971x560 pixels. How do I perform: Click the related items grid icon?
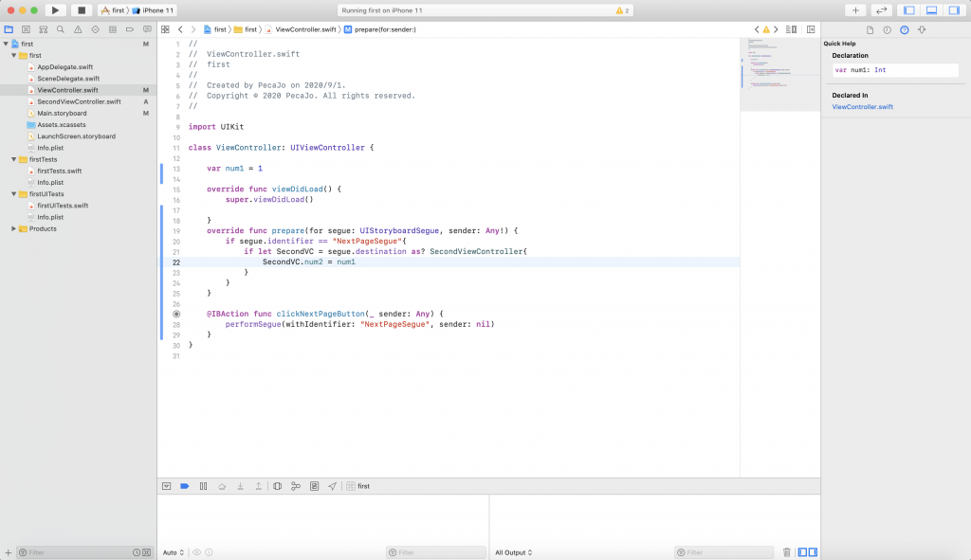click(165, 29)
